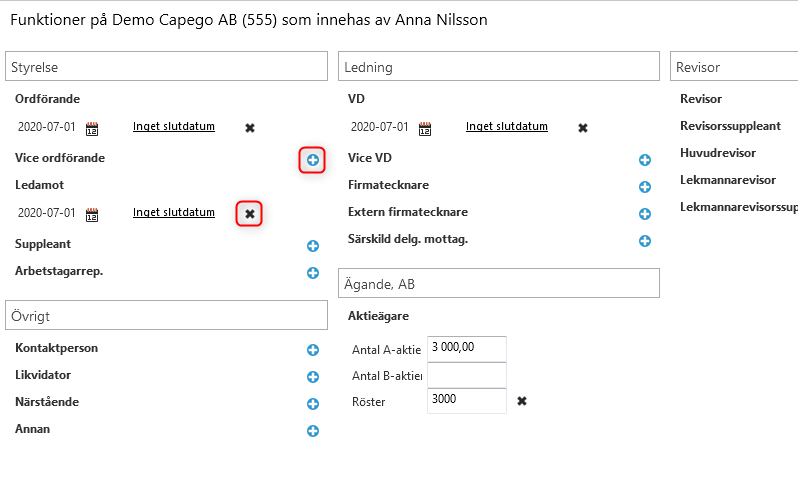Click the Huvudrevisor label
The height and width of the screenshot is (480, 798).
[x=718, y=153]
